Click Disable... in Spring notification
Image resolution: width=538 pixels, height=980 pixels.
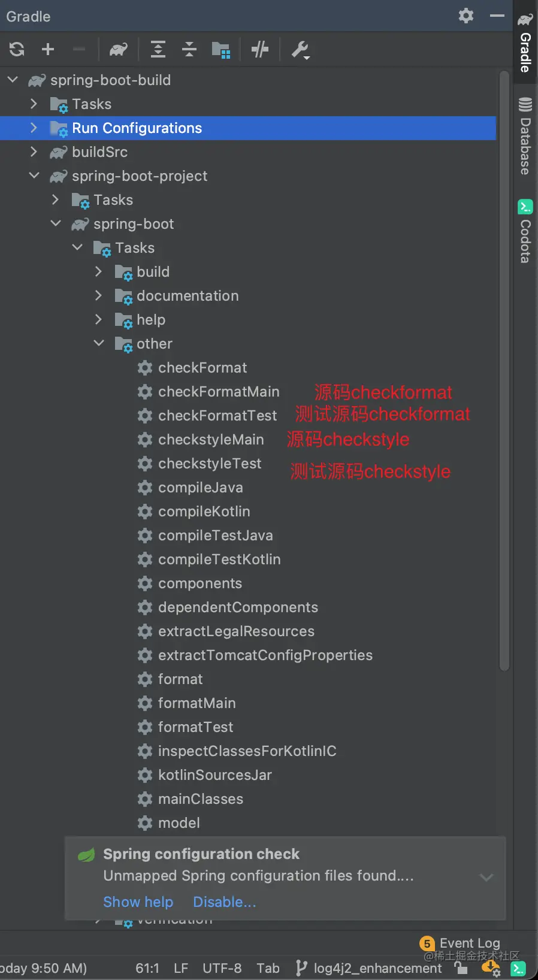(x=225, y=902)
